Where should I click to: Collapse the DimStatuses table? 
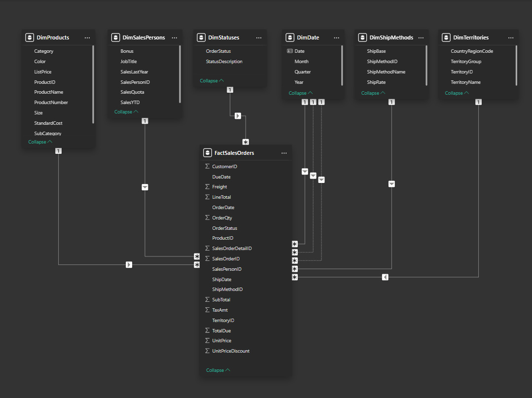click(212, 81)
